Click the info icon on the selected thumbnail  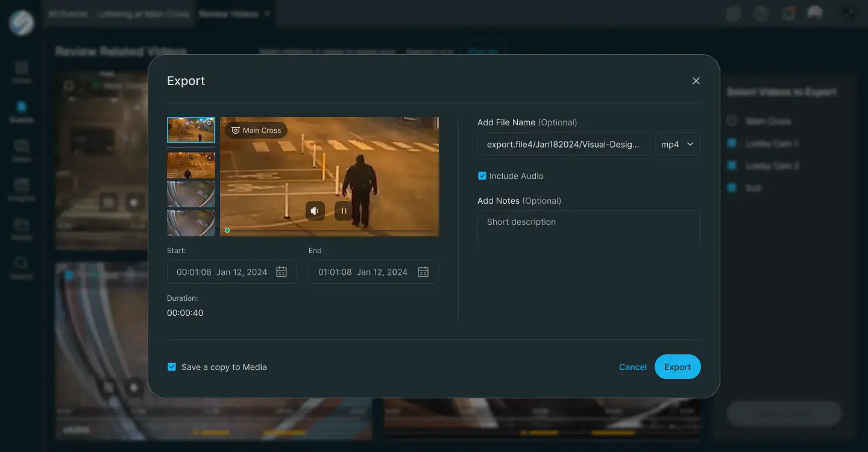[209, 122]
